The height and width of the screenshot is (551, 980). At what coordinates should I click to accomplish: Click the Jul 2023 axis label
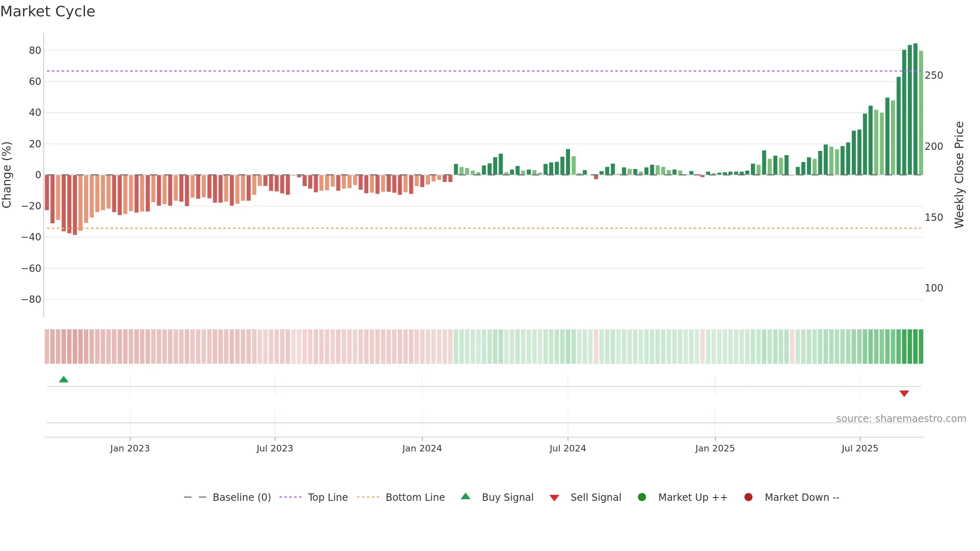[275, 448]
